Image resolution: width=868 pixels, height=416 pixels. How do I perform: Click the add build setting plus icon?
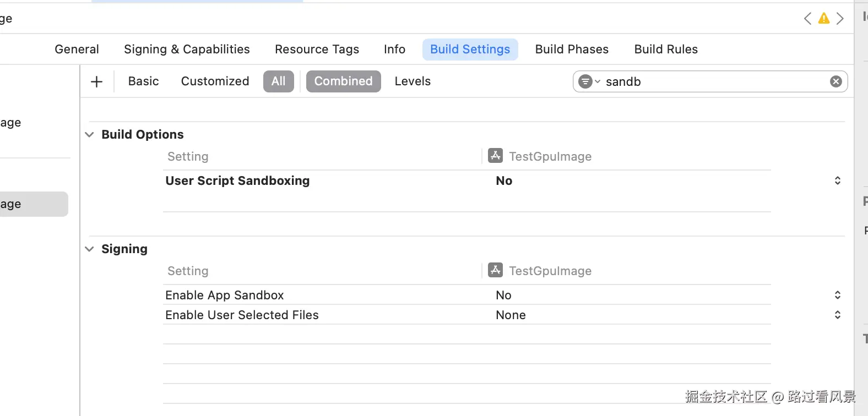tap(96, 81)
